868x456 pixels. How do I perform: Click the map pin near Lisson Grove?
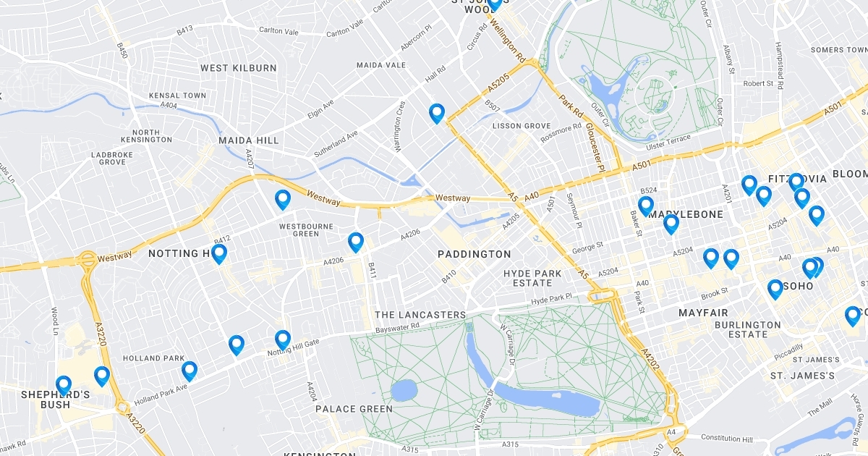click(436, 114)
